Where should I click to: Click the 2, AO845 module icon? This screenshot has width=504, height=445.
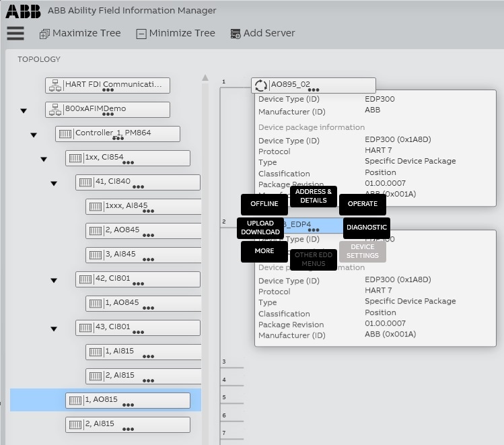point(96,231)
